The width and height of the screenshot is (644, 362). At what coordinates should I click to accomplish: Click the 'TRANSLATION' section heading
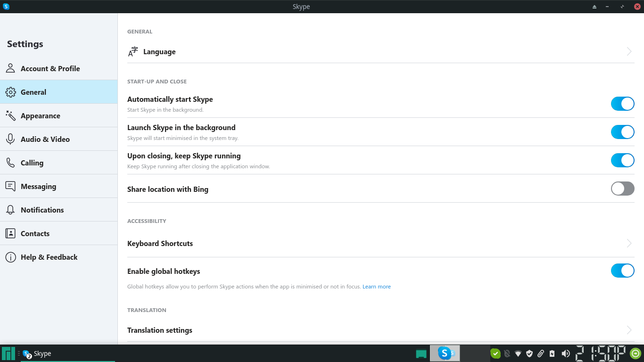(147, 310)
